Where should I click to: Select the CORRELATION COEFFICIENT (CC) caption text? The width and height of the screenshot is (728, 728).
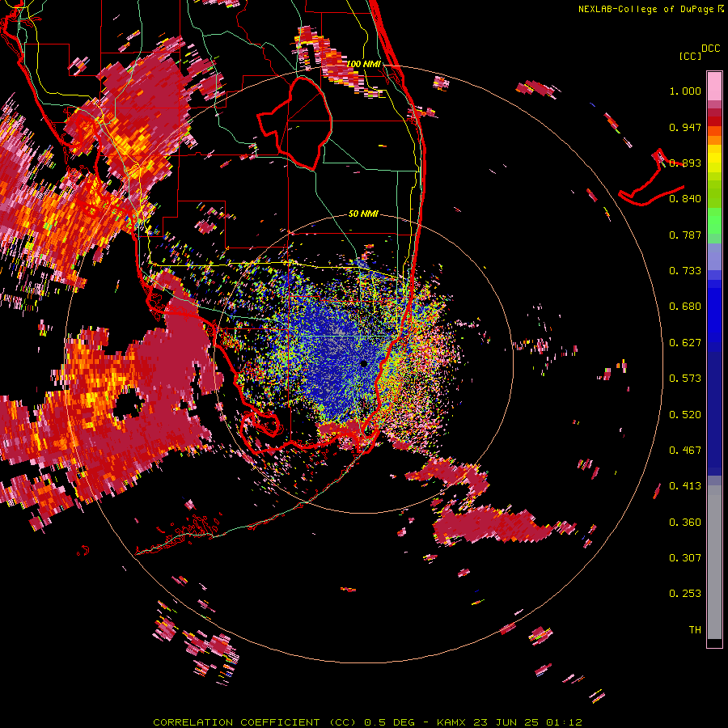click(255, 722)
